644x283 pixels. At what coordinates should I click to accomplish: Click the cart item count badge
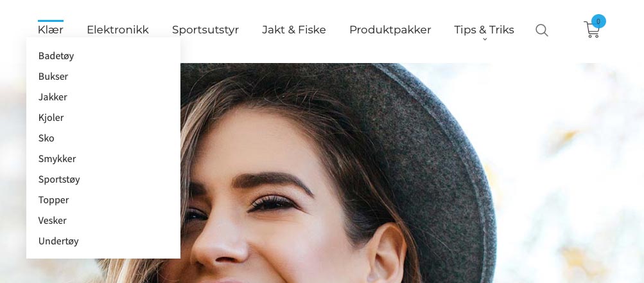(598, 21)
